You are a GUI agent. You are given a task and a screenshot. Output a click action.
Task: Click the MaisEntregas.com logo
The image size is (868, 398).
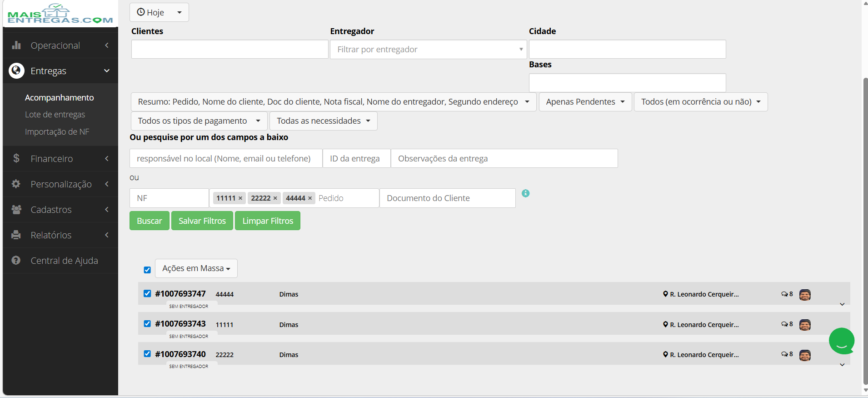[60, 14]
